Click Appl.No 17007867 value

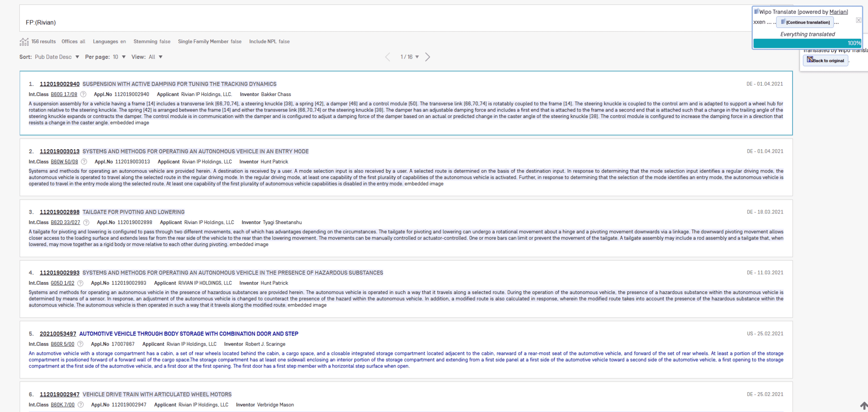tap(123, 344)
